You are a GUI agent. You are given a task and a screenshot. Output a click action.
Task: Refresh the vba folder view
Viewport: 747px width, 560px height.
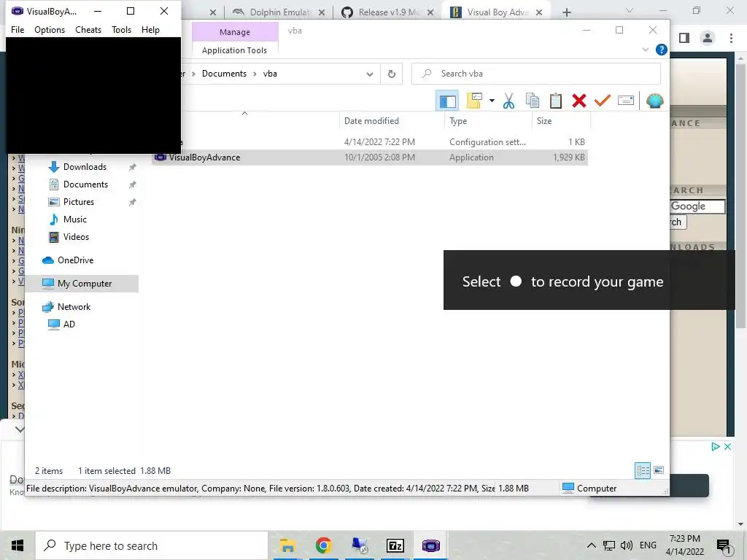(x=392, y=74)
